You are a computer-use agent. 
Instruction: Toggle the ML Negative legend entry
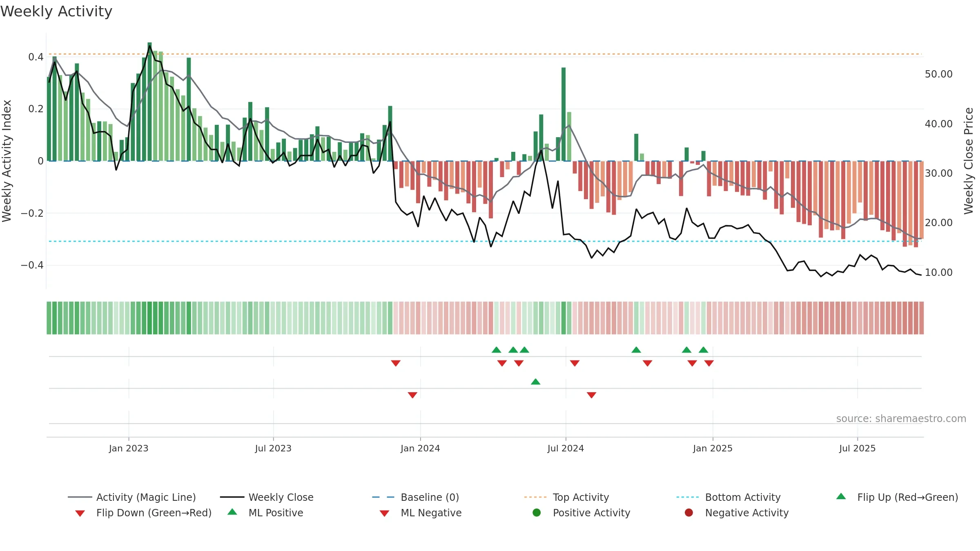(x=421, y=513)
